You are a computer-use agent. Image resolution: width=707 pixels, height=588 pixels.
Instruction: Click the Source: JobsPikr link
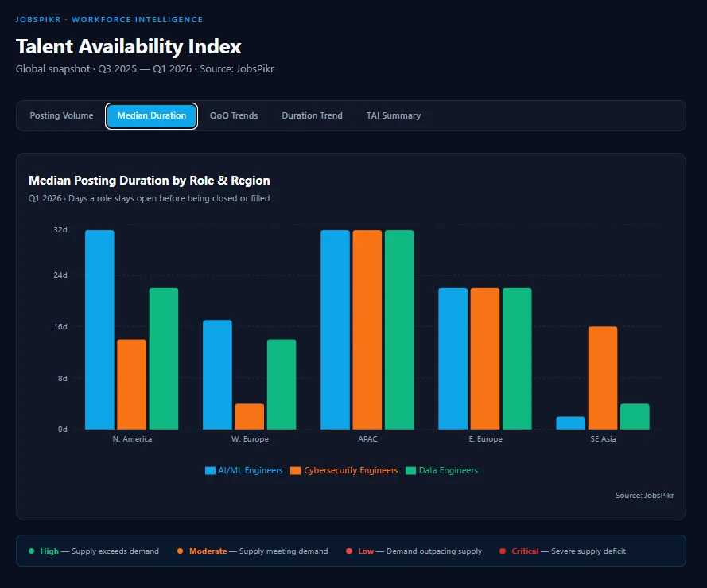[x=644, y=495]
